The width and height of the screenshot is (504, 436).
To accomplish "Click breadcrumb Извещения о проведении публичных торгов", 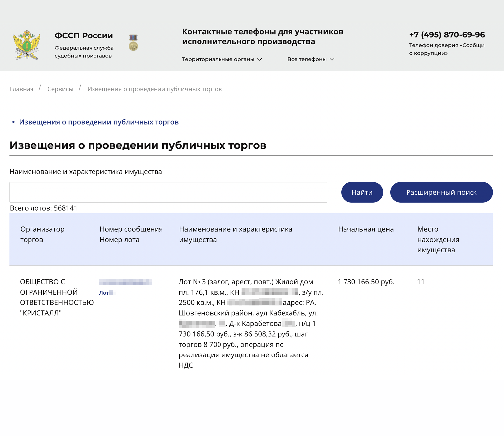I will [x=155, y=89].
